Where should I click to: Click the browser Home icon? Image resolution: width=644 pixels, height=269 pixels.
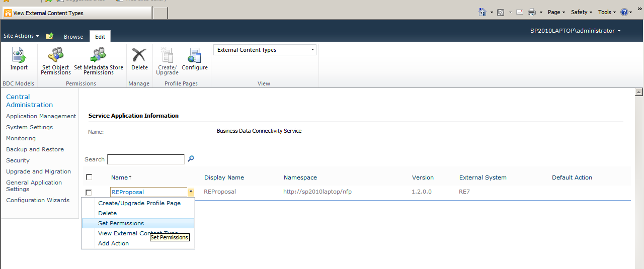pos(482,12)
